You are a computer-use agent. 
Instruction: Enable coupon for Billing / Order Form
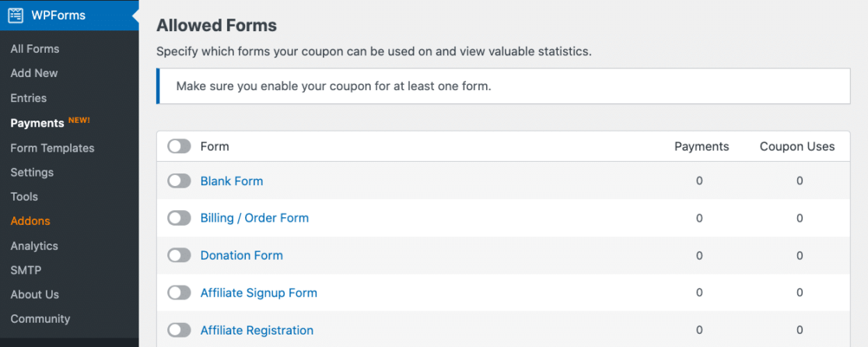179,219
